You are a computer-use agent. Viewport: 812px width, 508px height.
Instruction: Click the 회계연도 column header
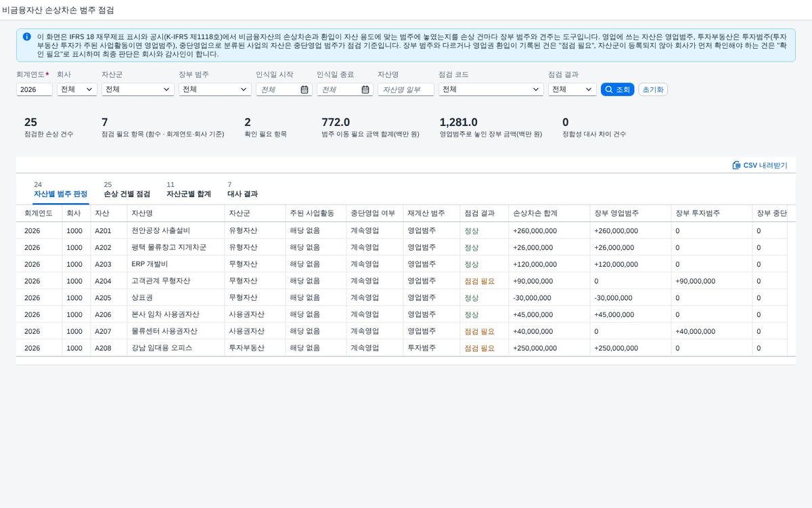tap(39, 213)
